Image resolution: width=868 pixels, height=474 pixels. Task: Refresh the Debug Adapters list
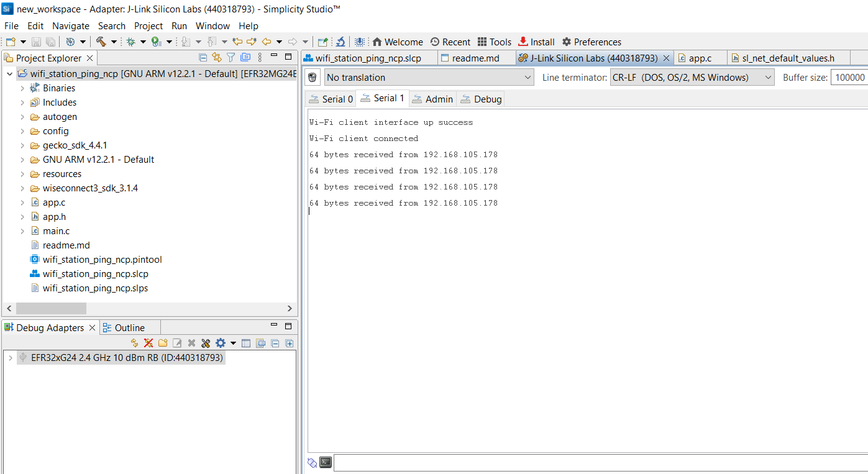pyautogui.click(x=135, y=342)
